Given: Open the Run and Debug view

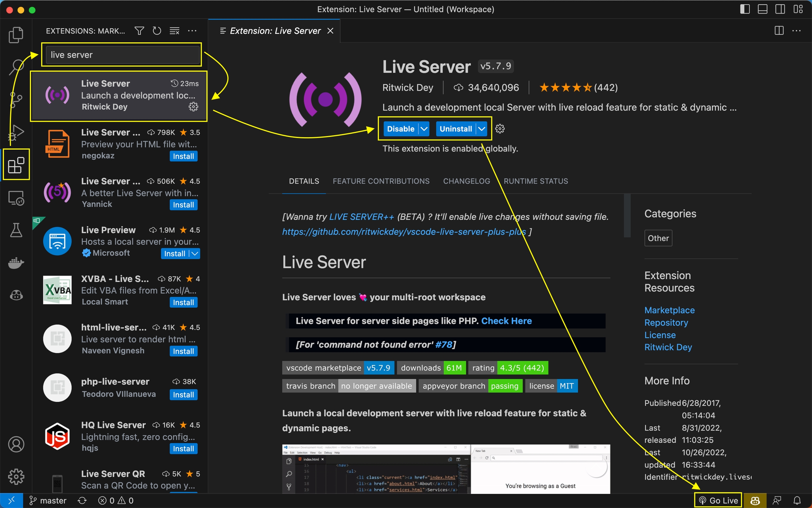Looking at the screenshot, I should (x=16, y=133).
